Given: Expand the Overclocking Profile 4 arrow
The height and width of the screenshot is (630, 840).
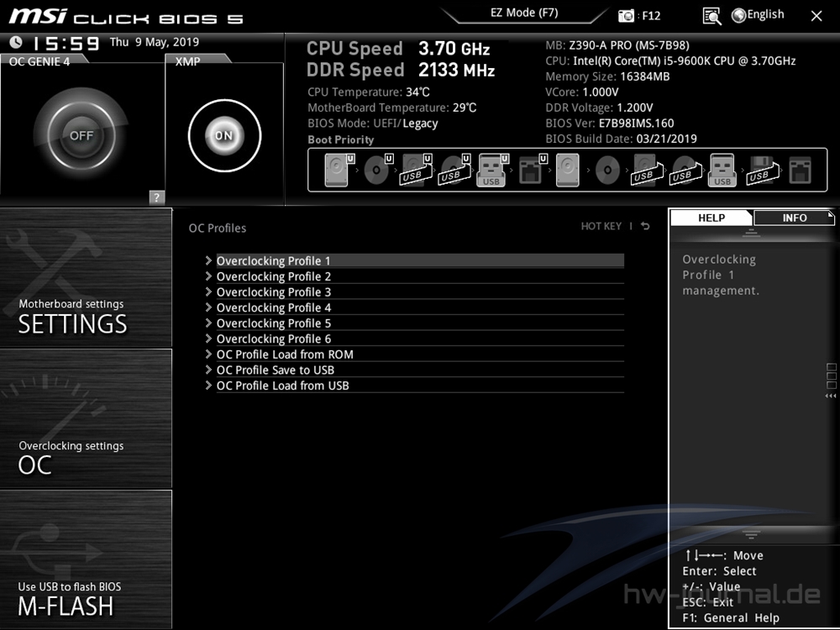Looking at the screenshot, I should pyautogui.click(x=208, y=307).
